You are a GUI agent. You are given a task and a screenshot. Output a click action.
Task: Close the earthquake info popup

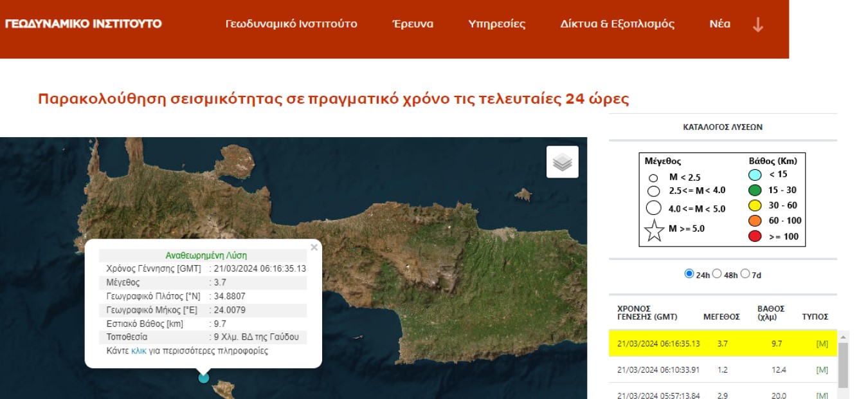pyautogui.click(x=314, y=247)
